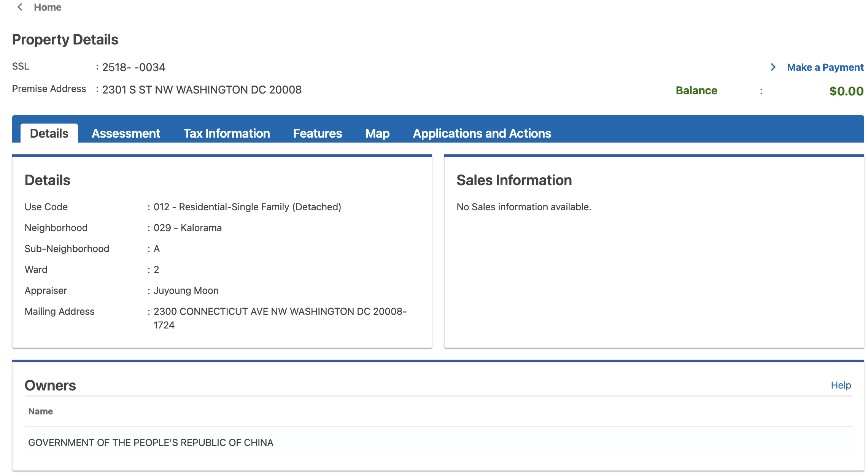Switch to the Features tab
The height and width of the screenshot is (476, 868).
coord(317,133)
